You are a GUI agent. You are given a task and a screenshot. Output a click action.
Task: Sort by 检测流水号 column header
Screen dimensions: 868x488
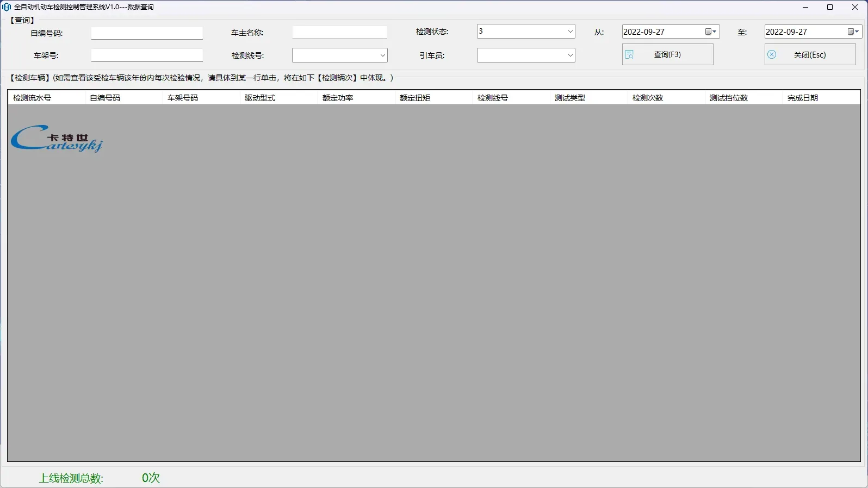click(x=46, y=98)
